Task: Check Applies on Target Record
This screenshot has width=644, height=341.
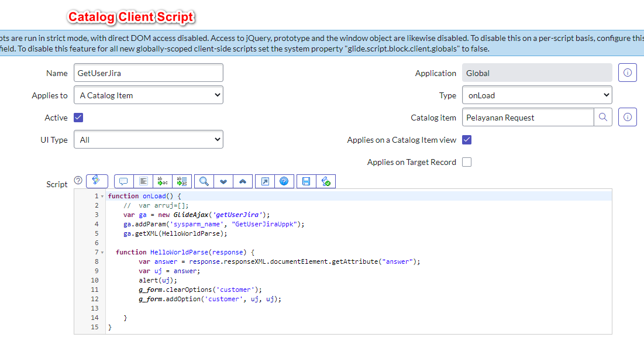Action: tap(467, 162)
